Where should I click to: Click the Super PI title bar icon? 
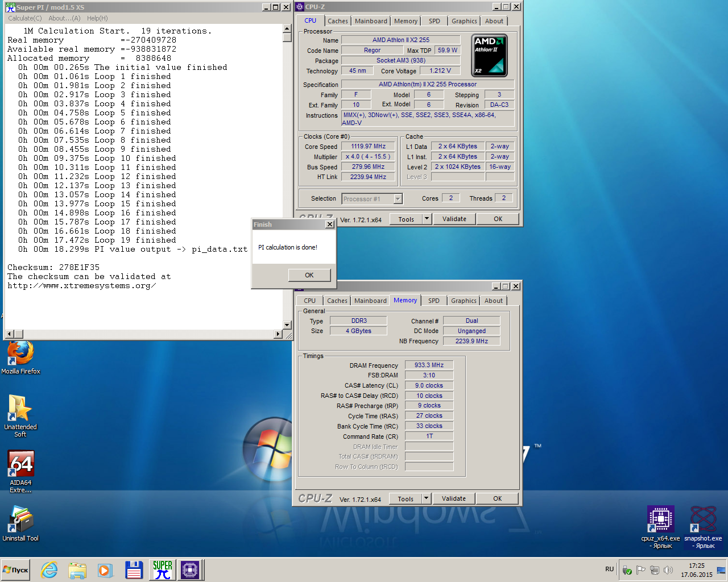click(x=10, y=7)
